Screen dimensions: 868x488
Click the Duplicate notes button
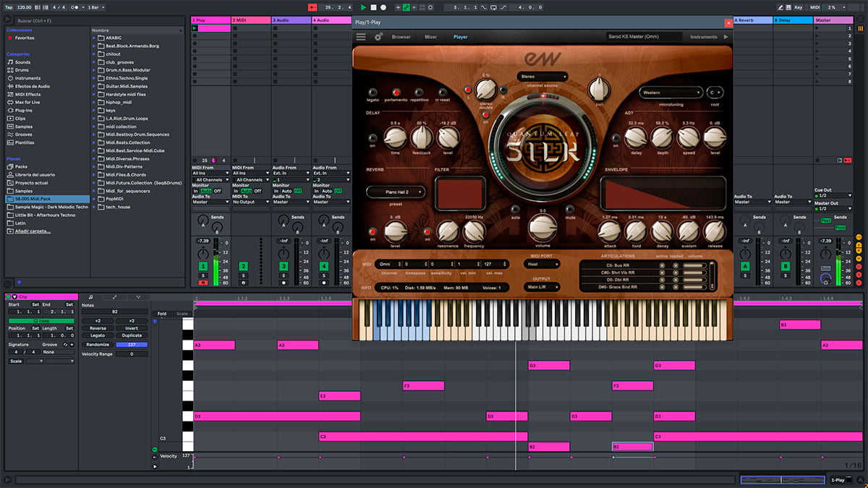pyautogui.click(x=132, y=335)
